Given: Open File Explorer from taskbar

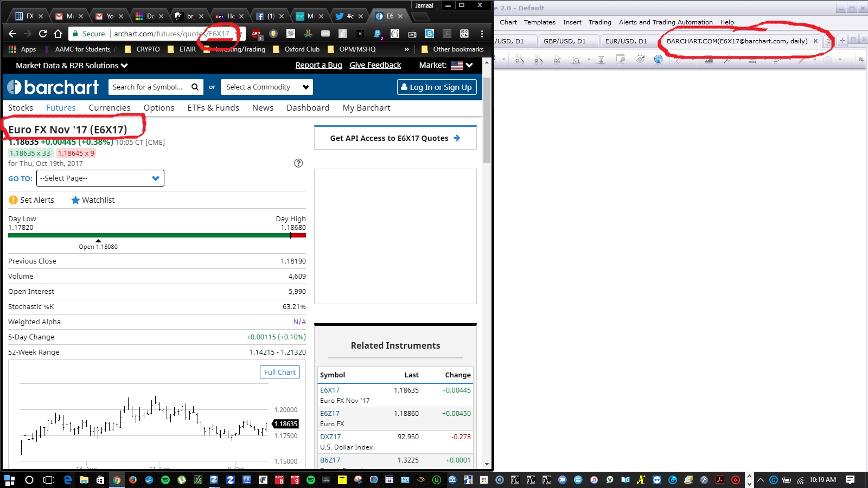Looking at the screenshot, I should pos(84,480).
